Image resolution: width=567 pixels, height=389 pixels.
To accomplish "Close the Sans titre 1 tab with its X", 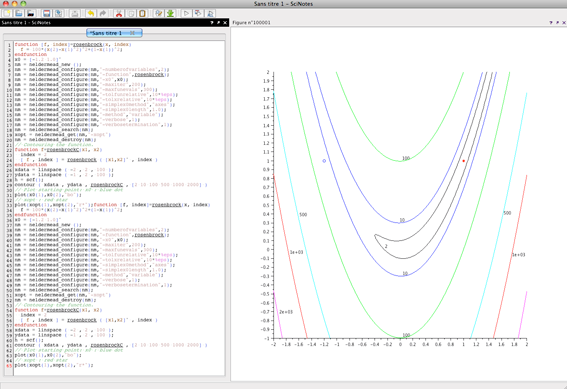I will point(132,33).
